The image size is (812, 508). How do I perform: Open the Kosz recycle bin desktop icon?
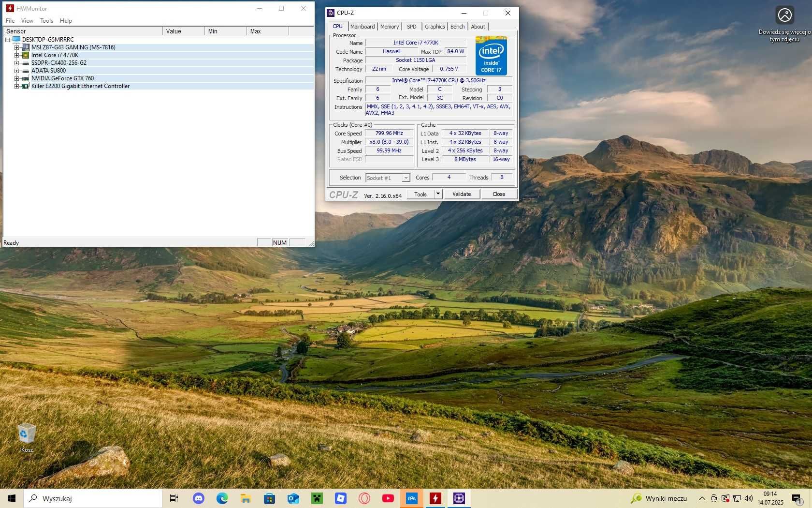(27, 437)
